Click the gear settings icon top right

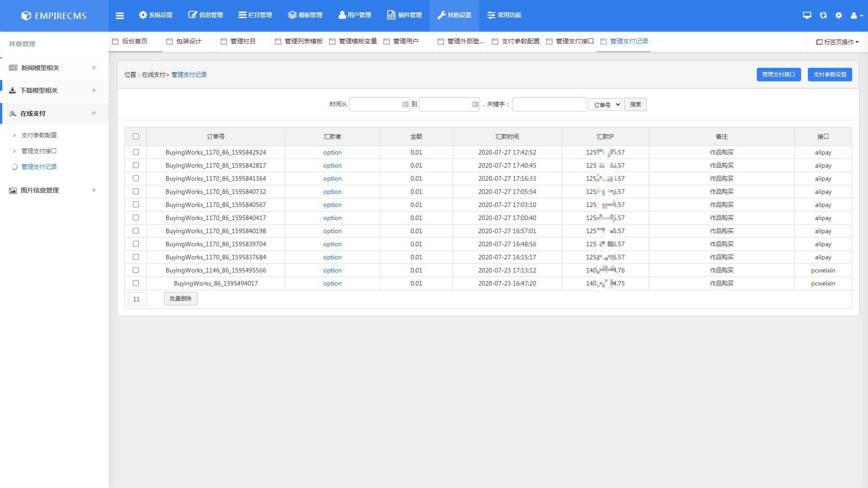pos(839,15)
